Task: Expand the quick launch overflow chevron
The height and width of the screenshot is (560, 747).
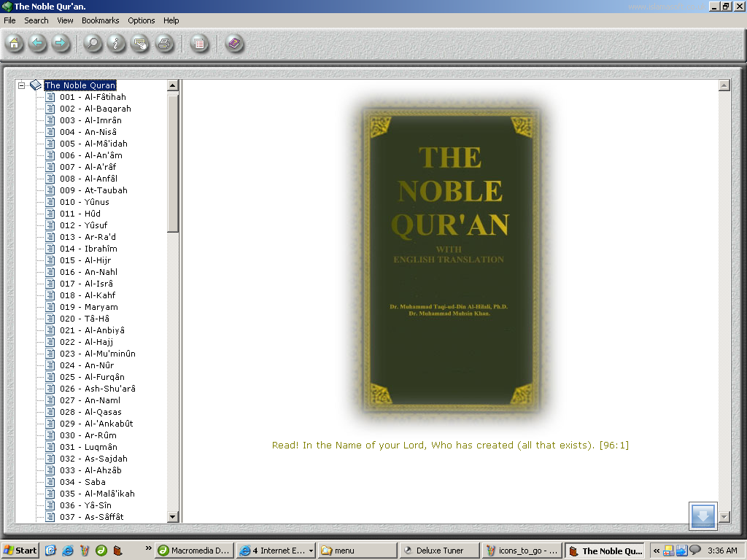Action: pos(148,548)
